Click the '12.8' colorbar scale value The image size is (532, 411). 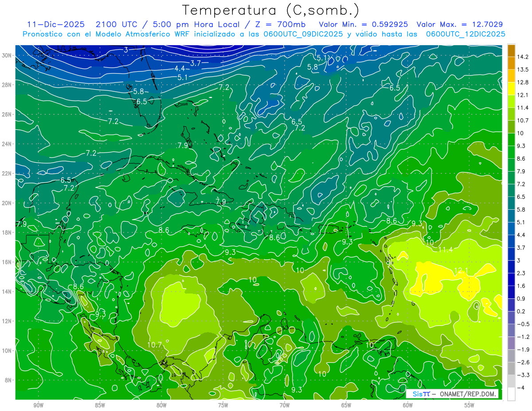pos(524,82)
